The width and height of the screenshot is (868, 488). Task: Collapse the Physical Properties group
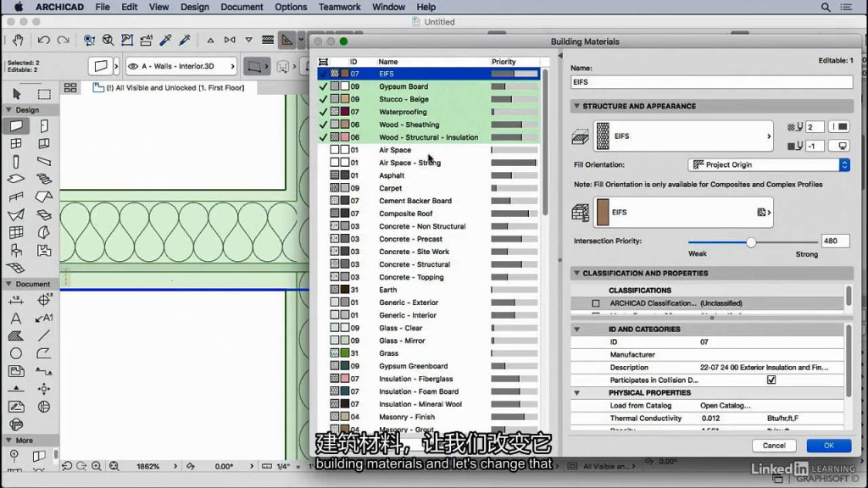(576, 393)
